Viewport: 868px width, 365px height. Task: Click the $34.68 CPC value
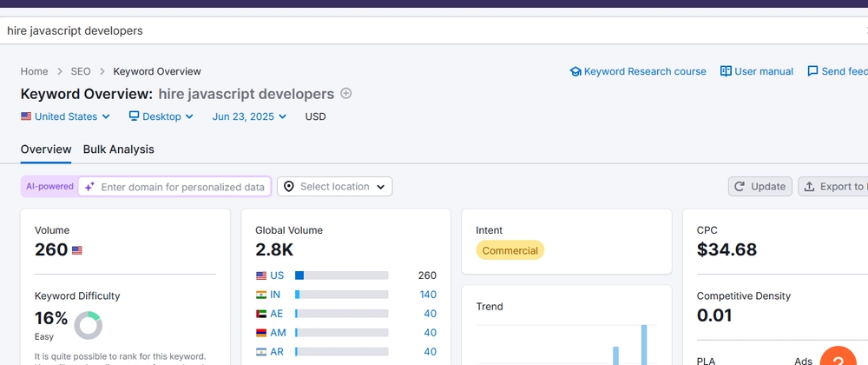pos(727,249)
